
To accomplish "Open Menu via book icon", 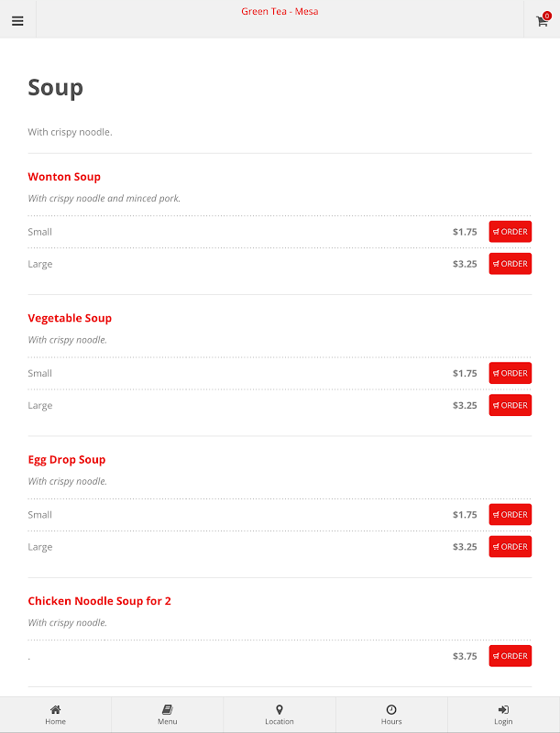I will (168, 709).
